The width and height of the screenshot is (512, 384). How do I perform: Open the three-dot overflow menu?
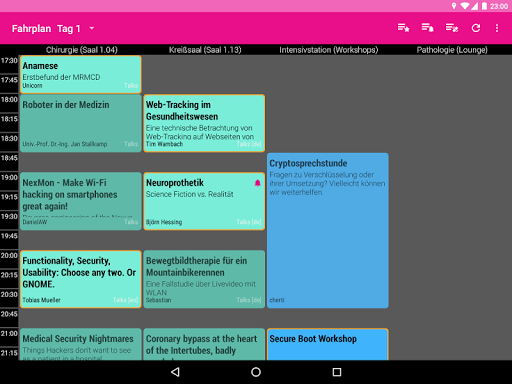coord(497,28)
